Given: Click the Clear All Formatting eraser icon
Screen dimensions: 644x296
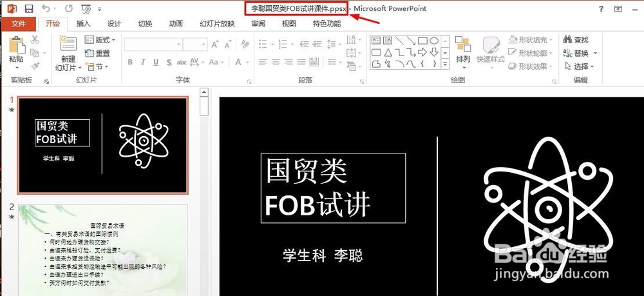Looking at the screenshot, I should pyautogui.click(x=245, y=44).
